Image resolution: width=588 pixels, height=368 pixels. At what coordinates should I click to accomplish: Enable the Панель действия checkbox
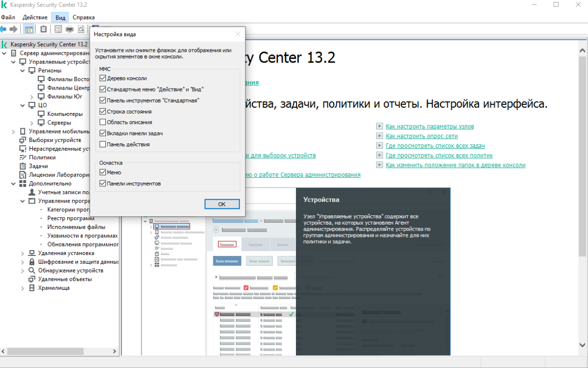(102, 144)
